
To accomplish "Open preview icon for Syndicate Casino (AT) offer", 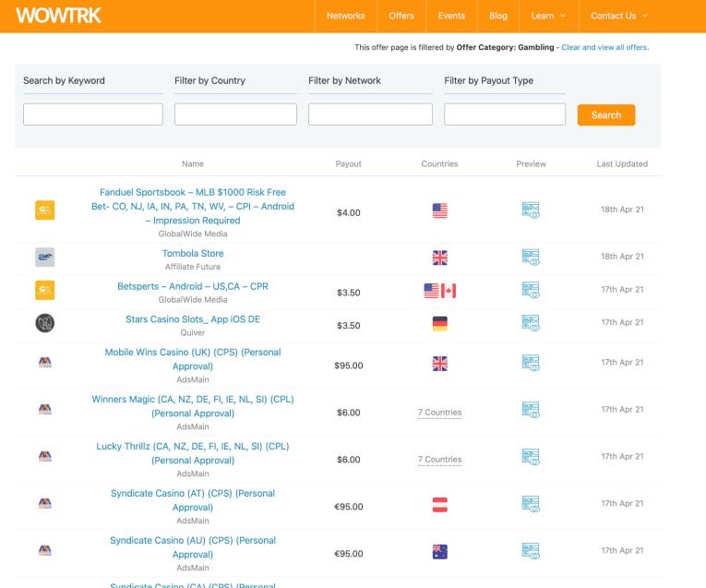I will (x=531, y=504).
